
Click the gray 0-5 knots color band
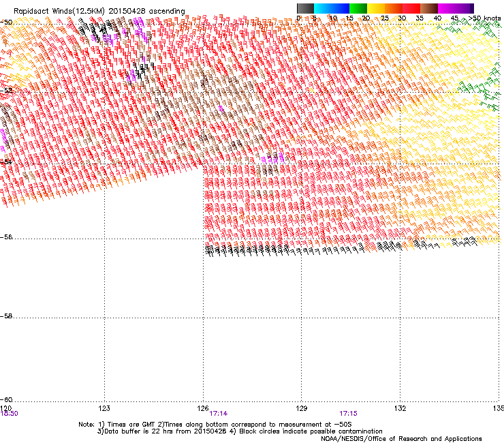point(305,8)
